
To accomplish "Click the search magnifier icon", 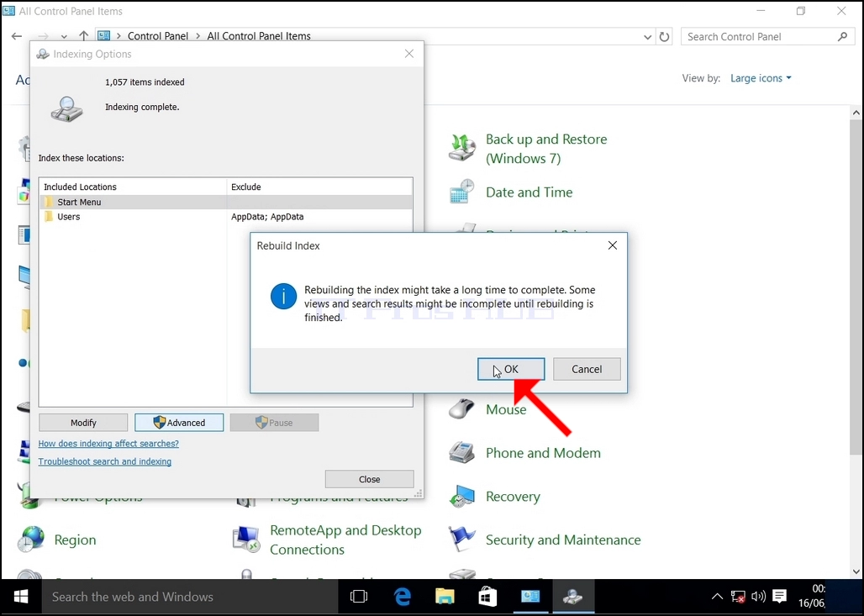I will (842, 37).
